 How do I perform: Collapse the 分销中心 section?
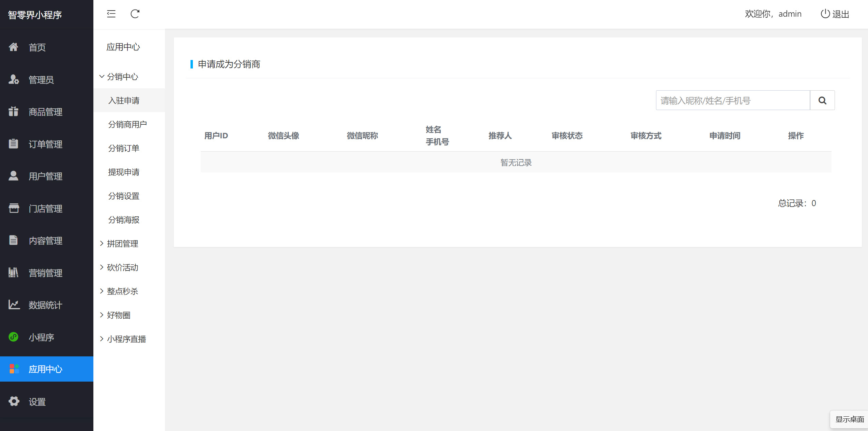[x=122, y=77]
